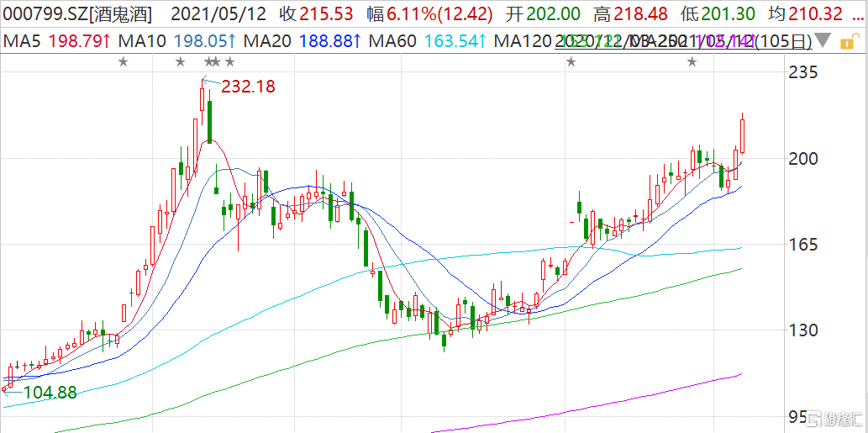Click the stock code 000799.SZ[酒鬼酒]
This screenshot has height=433, width=868.
pyautogui.click(x=78, y=14)
